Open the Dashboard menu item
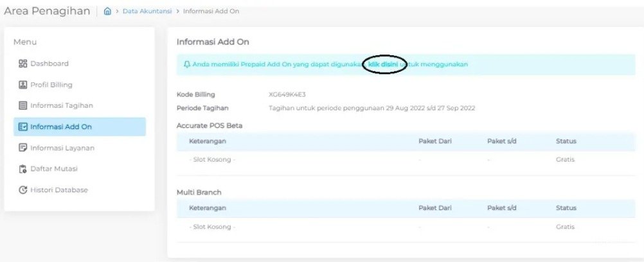The width and height of the screenshot is (644, 262). [x=79, y=64]
